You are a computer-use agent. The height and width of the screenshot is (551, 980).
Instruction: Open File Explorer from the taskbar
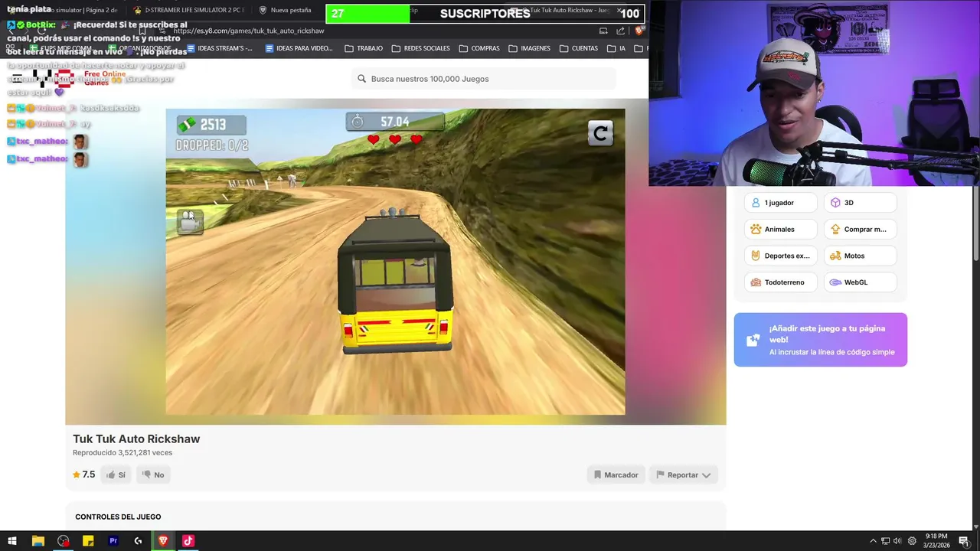coord(38,541)
